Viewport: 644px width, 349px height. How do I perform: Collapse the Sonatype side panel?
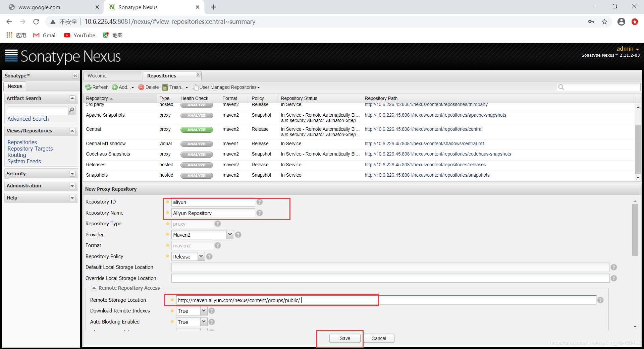[75, 76]
